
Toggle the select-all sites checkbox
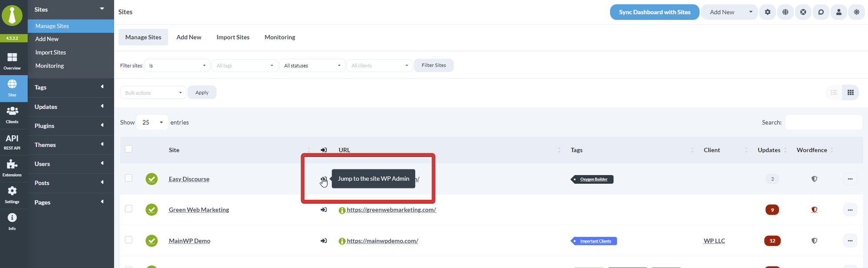coord(128,149)
